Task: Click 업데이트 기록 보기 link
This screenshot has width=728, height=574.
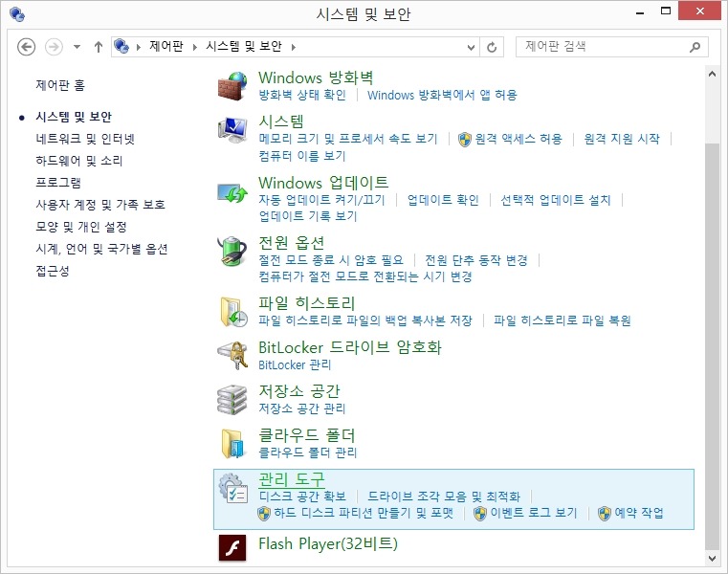Action: pos(308,216)
